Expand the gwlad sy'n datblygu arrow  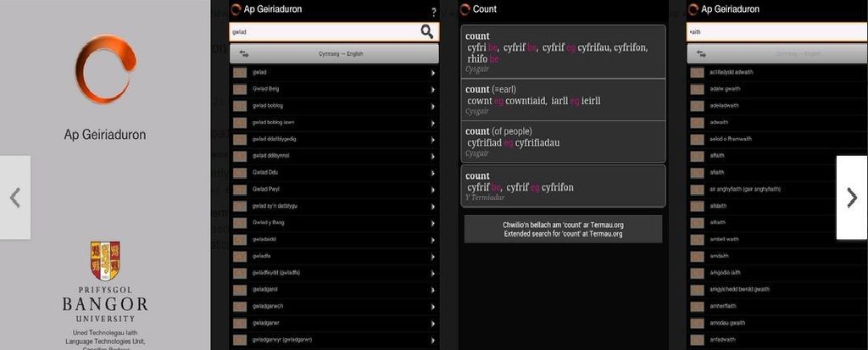tap(433, 206)
